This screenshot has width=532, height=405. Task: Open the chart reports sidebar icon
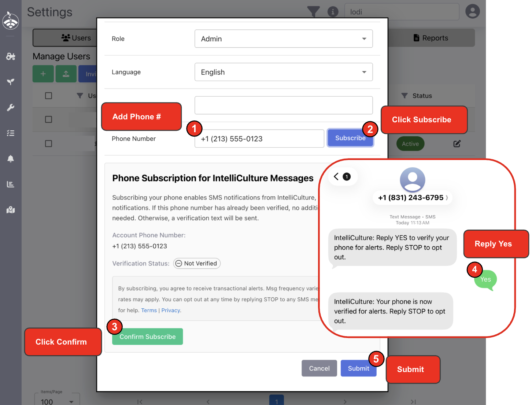point(11,184)
